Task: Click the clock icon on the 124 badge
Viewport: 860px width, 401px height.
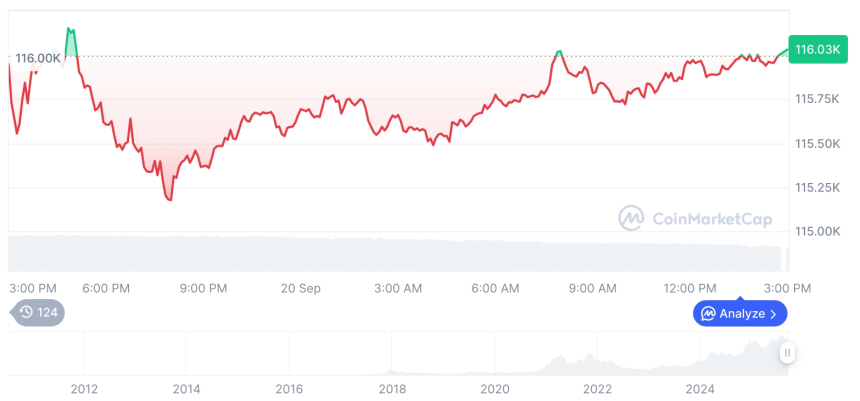Action: click(26, 312)
